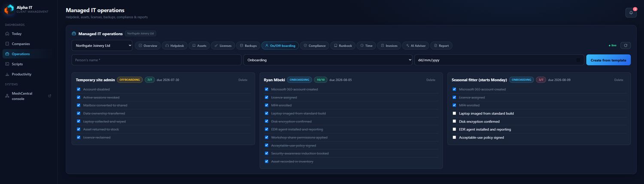Screen dimensions: 644x184
Task: Click the Operations briefcase icon in sidebar
Action: coord(7,54)
